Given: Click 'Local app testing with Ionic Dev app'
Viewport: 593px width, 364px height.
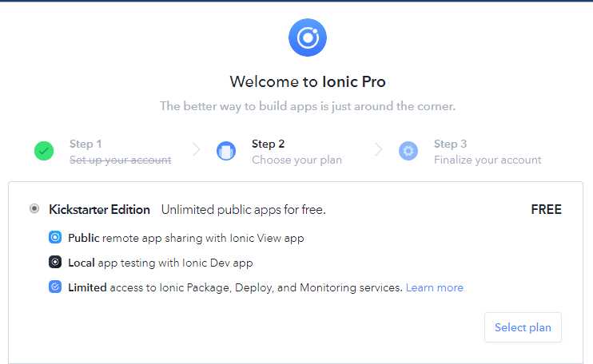Looking at the screenshot, I should [161, 263].
